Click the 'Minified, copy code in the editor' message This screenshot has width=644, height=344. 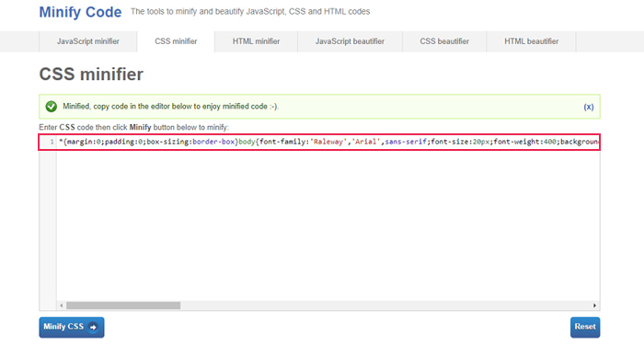[x=170, y=107]
